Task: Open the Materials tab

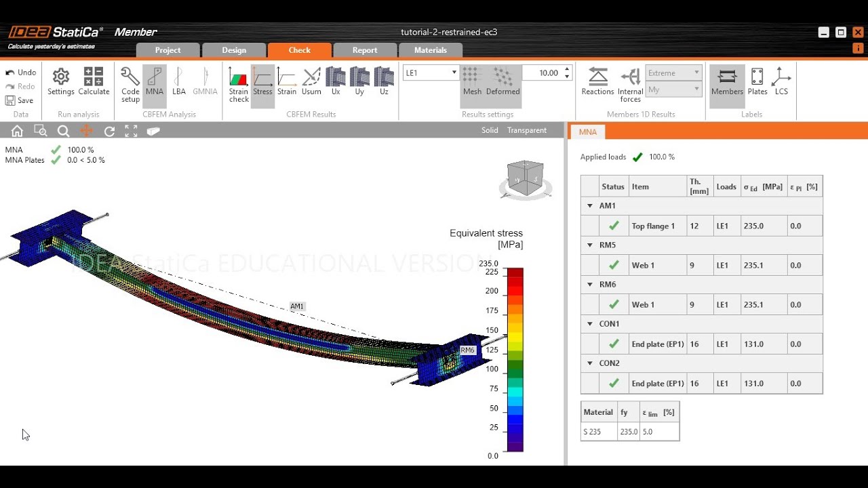Action: click(431, 50)
